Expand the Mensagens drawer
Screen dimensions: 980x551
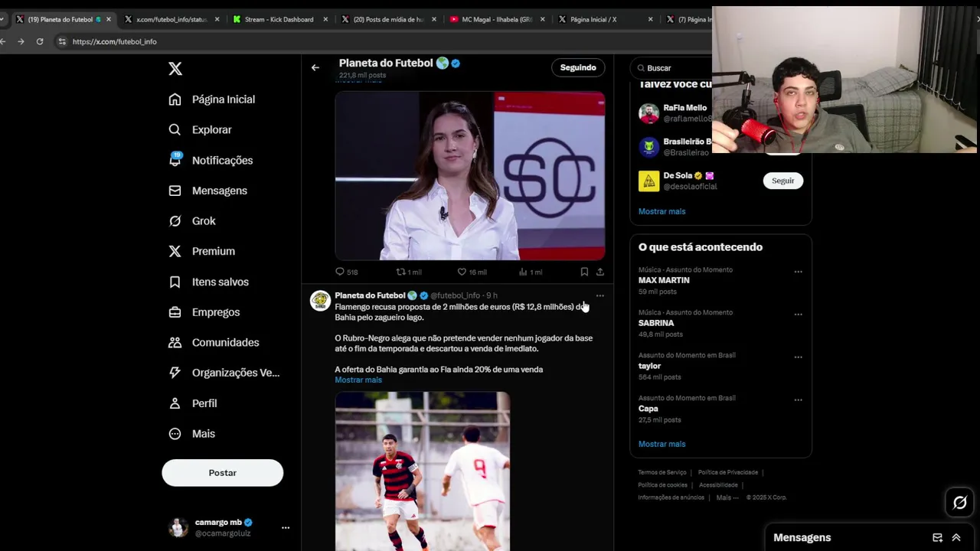coord(956,538)
